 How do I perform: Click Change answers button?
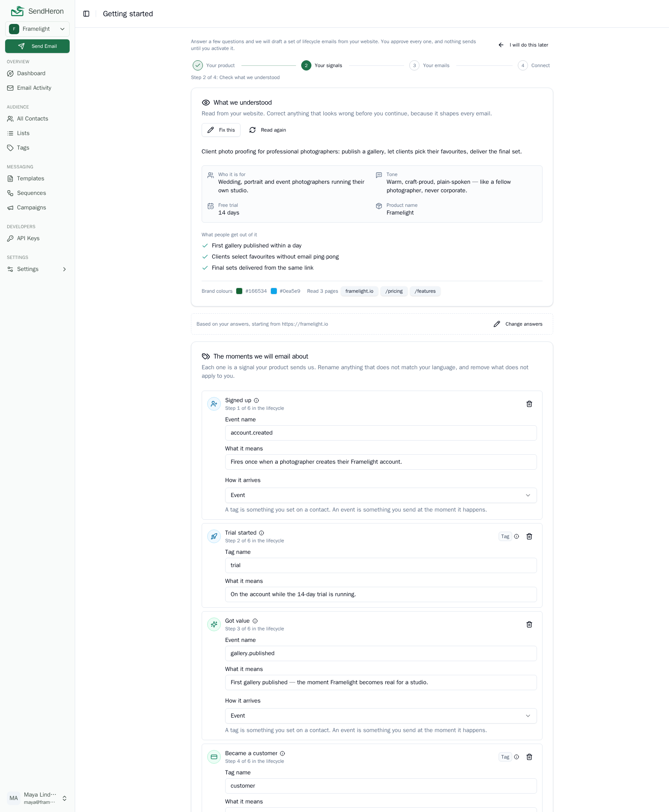(518, 324)
